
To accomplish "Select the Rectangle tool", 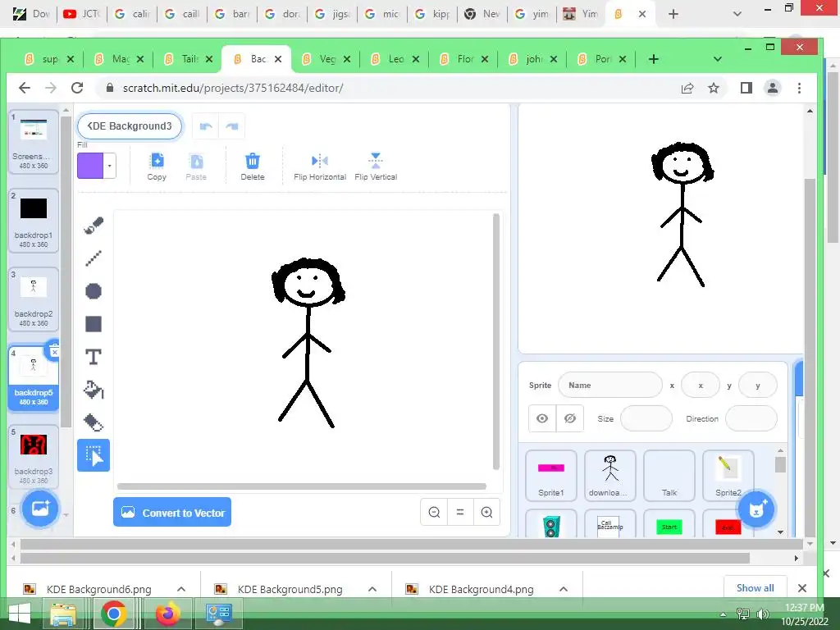I will click(94, 324).
